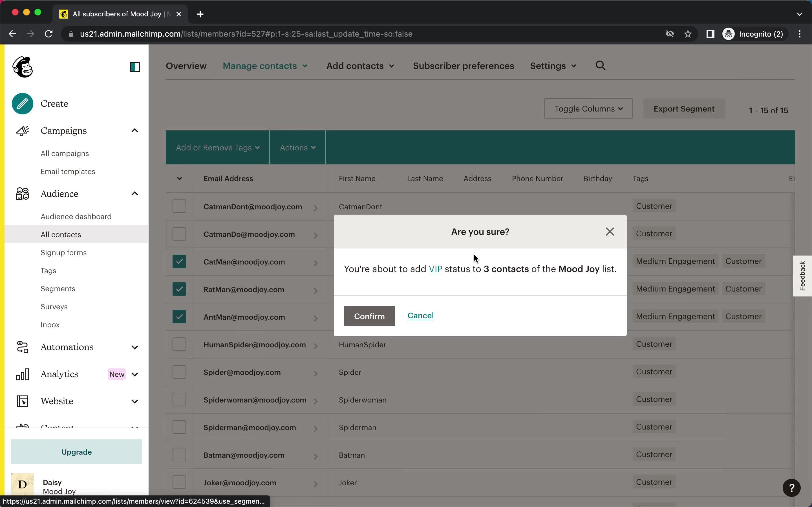Viewport: 812px width, 507px height.
Task: Click Cancel to dismiss the dialog
Action: [420, 315]
